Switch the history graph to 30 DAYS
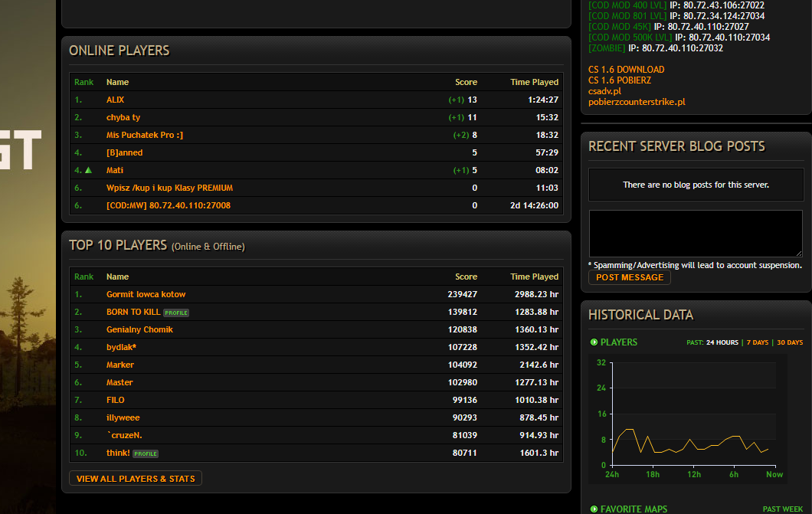 pyautogui.click(x=789, y=342)
